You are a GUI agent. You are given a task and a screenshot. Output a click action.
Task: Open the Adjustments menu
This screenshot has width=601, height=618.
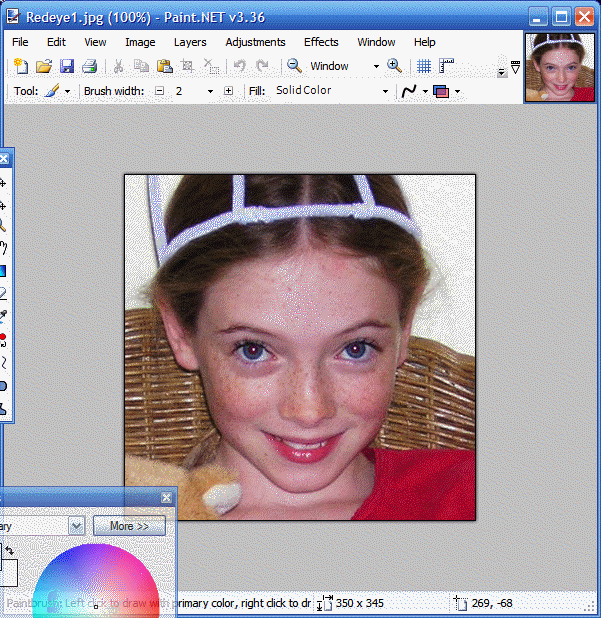[255, 42]
